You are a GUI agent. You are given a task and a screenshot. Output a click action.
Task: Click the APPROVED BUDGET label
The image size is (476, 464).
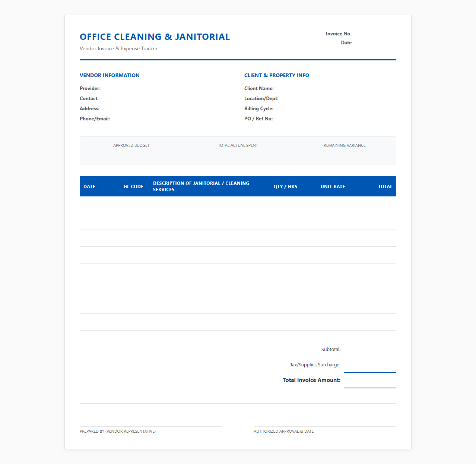pyautogui.click(x=131, y=145)
